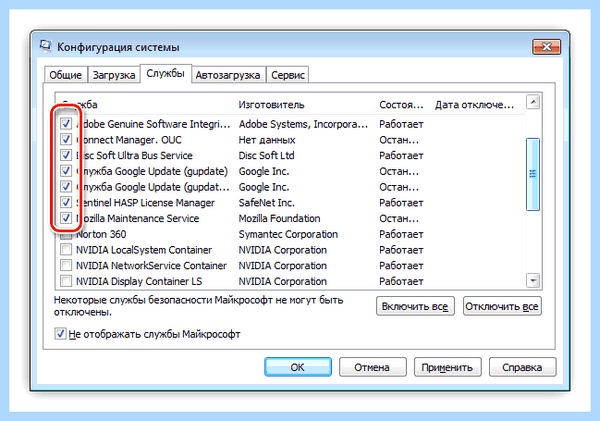Click NVIDIA Display Container LS name
This screenshot has width=600, height=421.
click(139, 281)
